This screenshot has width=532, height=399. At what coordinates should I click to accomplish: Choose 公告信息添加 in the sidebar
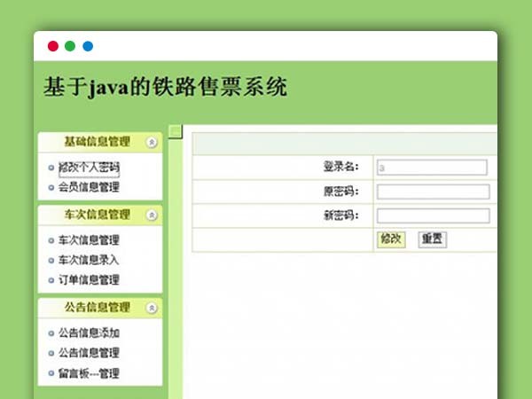pyautogui.click(x=89, y=333)
